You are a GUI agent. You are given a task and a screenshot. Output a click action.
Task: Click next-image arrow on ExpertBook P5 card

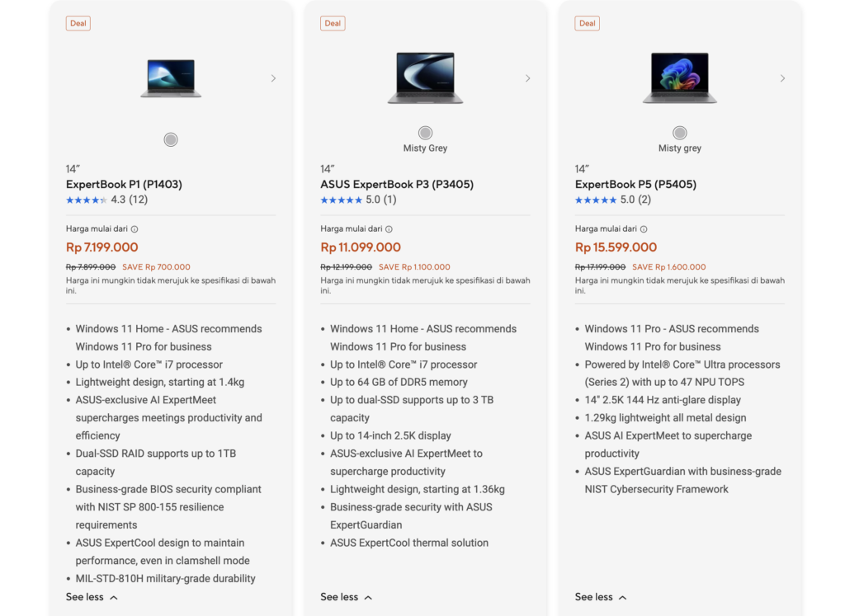point(782,78)
